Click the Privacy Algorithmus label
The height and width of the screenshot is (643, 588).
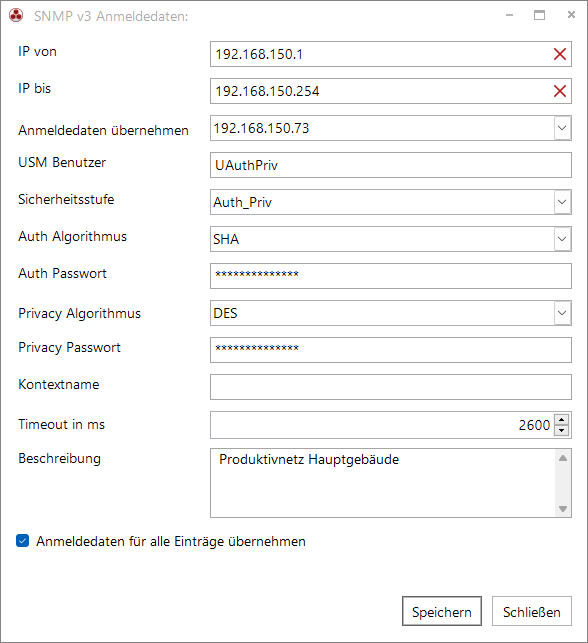click(79, 313)
